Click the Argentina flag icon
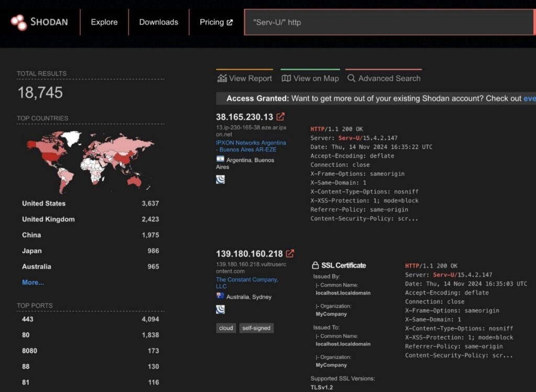This screenshot has width=536, height=392. point(220,159)
